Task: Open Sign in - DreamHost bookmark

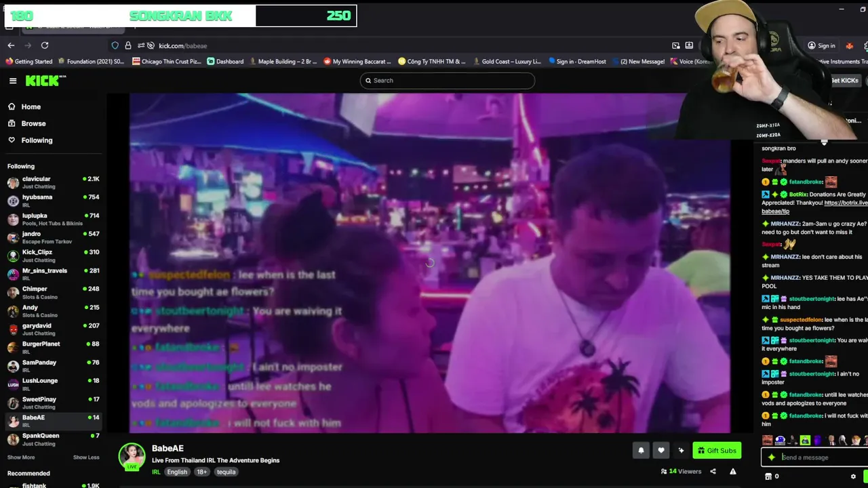Action: [577, 62]
